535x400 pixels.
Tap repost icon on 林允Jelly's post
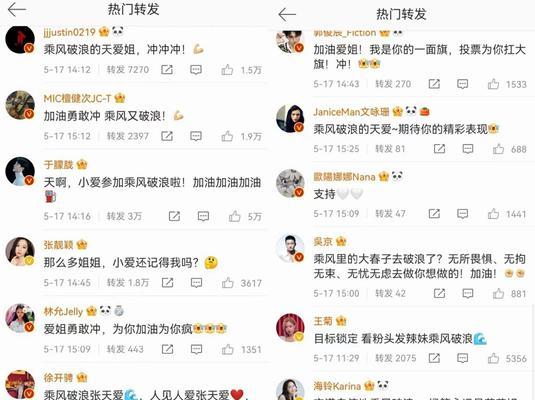(x=167, y=349)
